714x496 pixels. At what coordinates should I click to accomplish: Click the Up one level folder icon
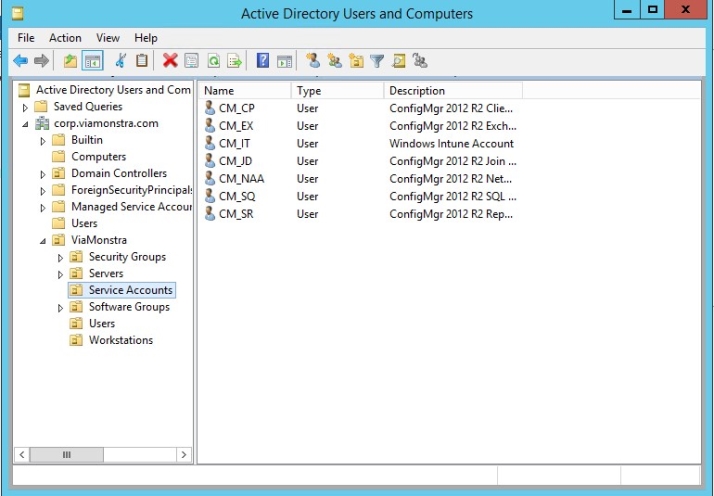tap(72, 60)
